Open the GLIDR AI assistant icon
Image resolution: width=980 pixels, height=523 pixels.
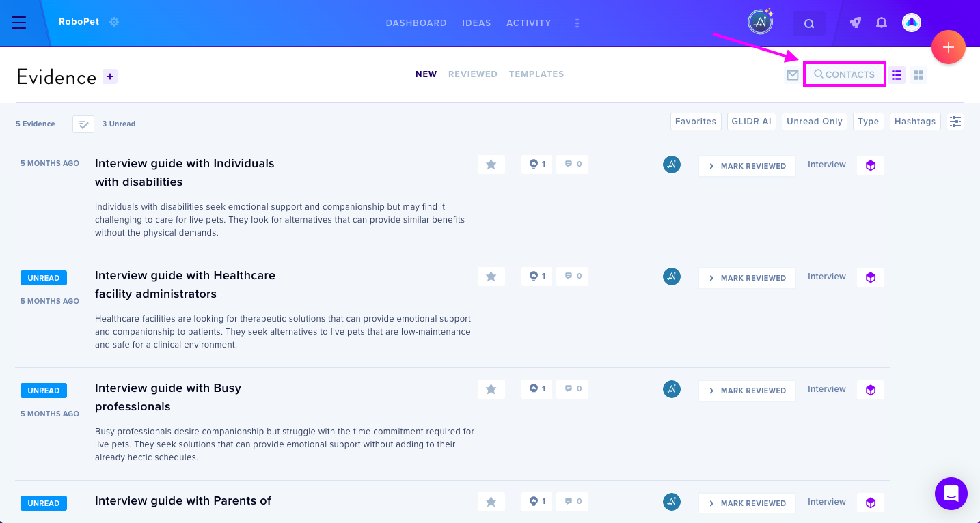(760, 23)
